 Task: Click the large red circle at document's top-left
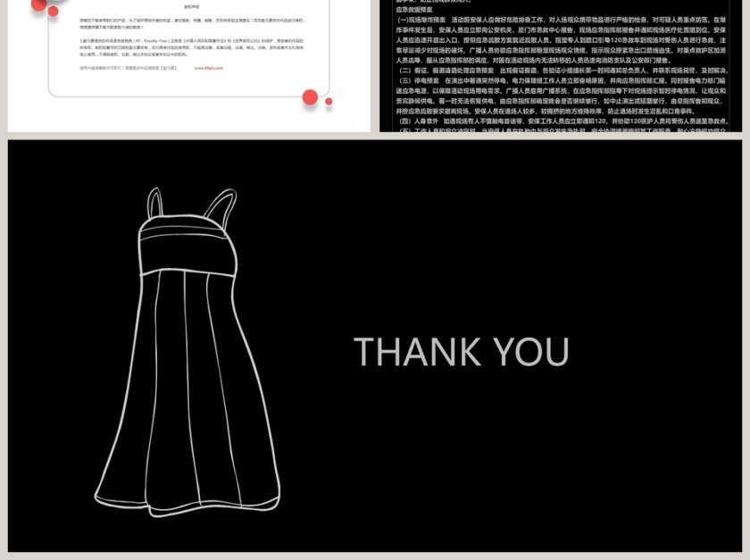(38, 4)
